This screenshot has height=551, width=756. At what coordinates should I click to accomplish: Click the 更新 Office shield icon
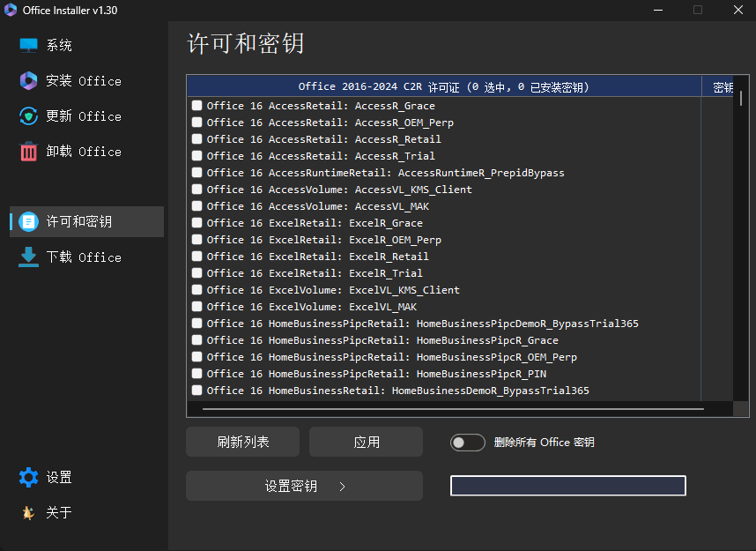pos(29,115)
